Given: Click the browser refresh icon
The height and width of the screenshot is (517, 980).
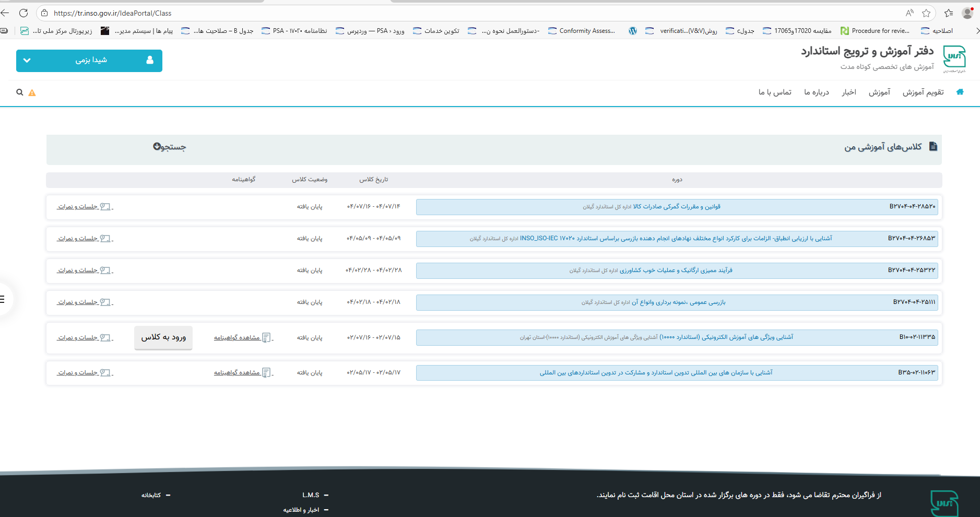Looking at the screenshot, I should [x=23, y=13].
